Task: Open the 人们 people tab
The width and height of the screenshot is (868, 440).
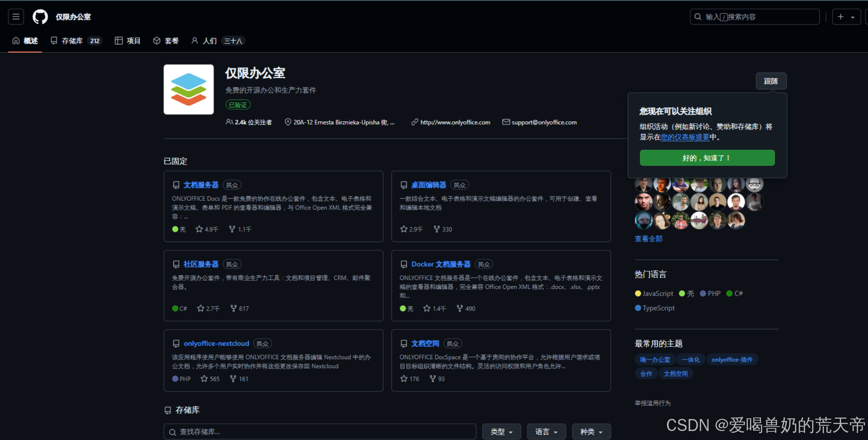Action: (218, 41)
